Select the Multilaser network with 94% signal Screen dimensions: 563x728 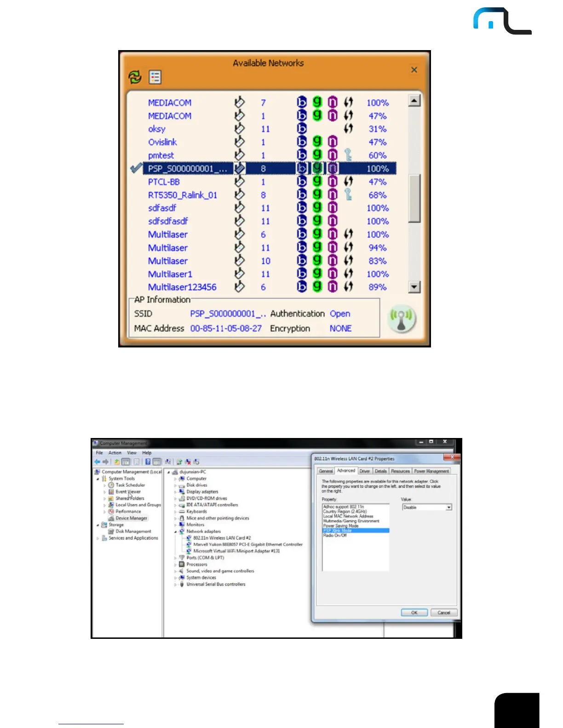pyautogui.click(x=268, y=248)
